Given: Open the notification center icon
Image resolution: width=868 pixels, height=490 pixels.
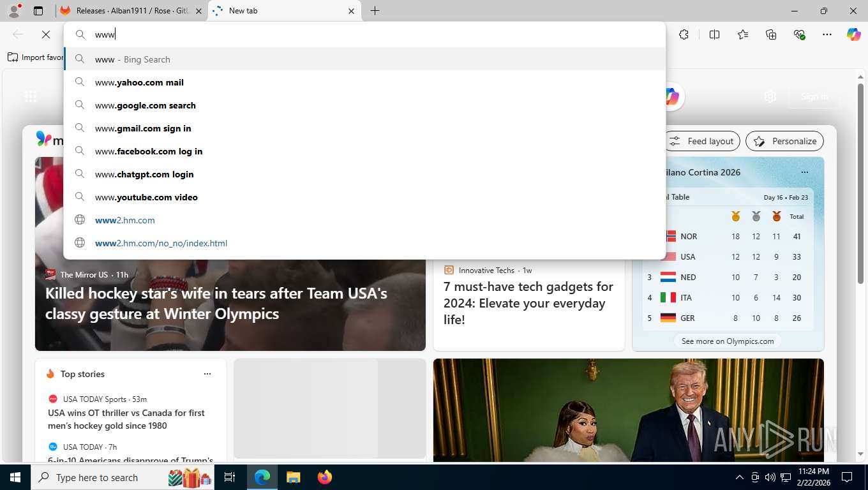Looking at the screenshot, I should pos(847,477).
